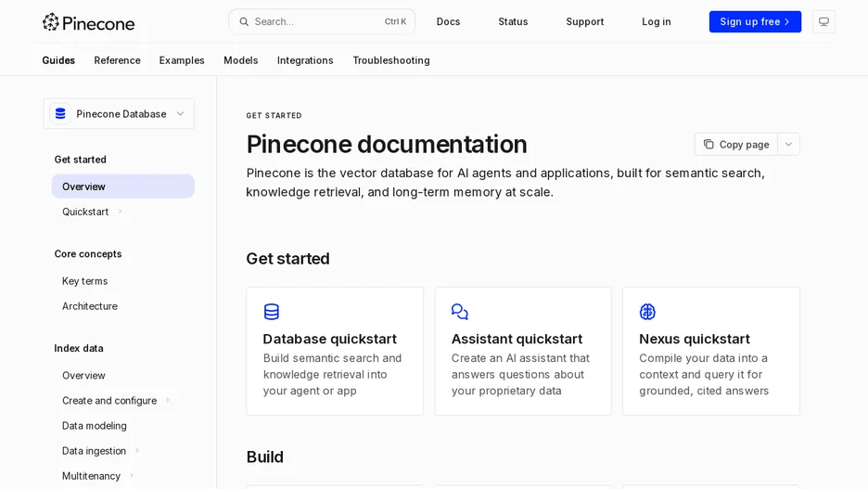Click the Log in link
The height and width of the screenshot is (489, 868).
coord(657,21)
